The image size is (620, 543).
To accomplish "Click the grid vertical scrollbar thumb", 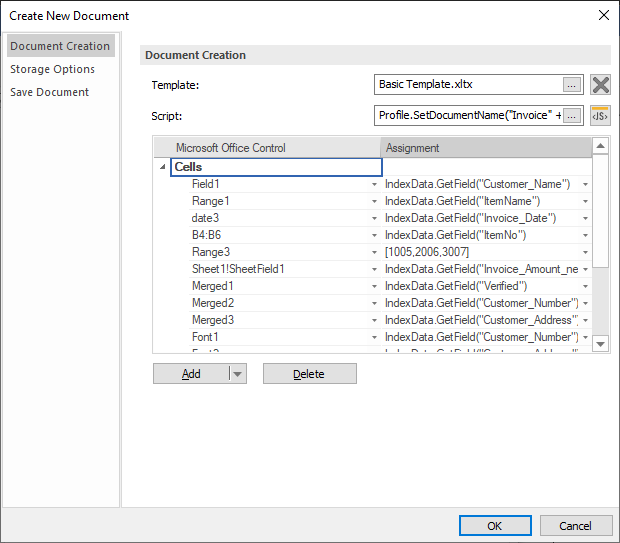I will coord(600,211).
